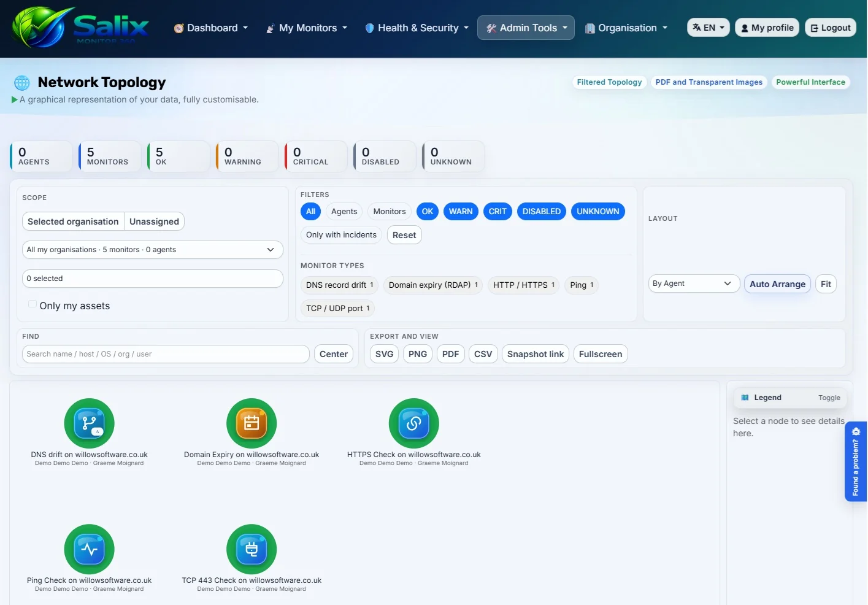Select the HTTPS Check on willowsoftware.co.uk node

click(414, 423)
